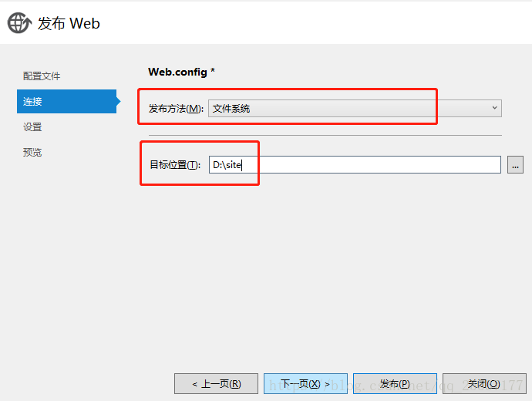Click the dropdown chevron on publish method
This screenshot has height=401, width=532.
[494, 109]
